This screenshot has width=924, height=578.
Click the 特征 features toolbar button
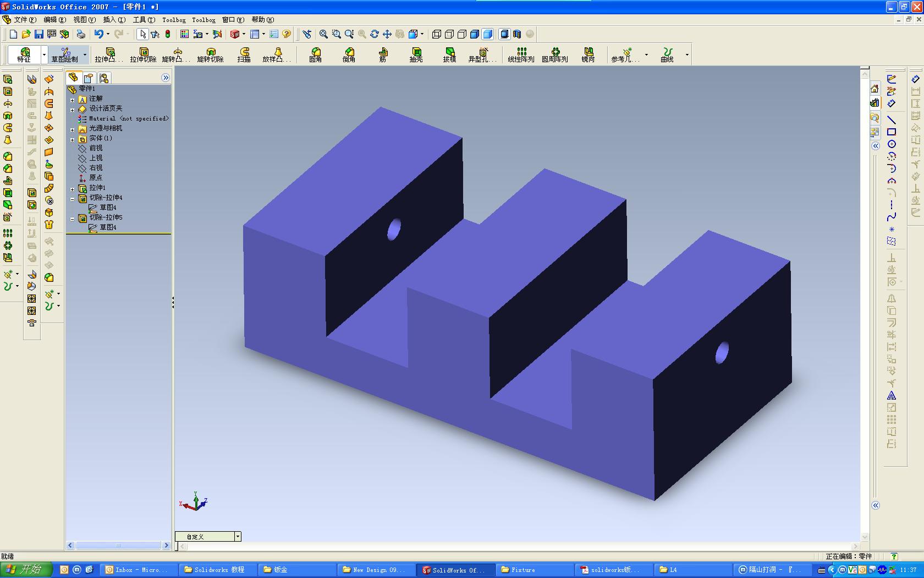24,55
